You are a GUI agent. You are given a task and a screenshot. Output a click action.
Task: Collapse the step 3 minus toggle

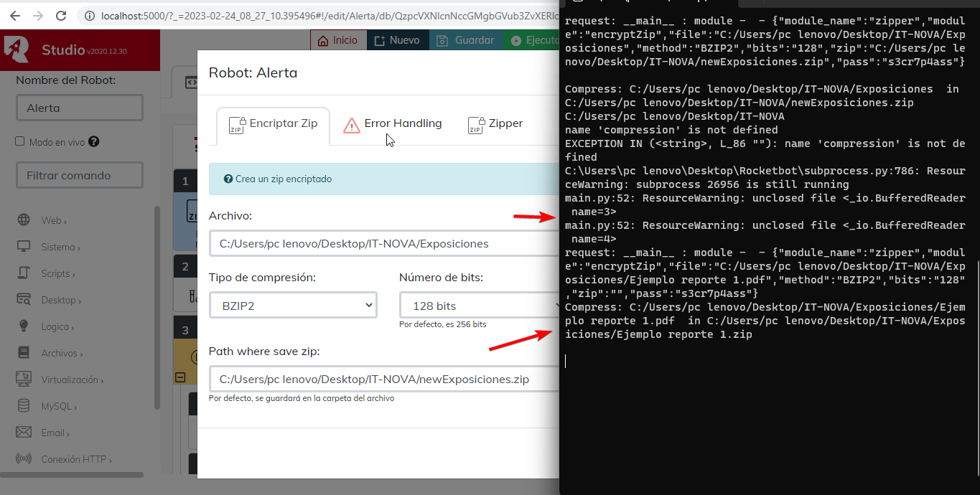[180, 377]
